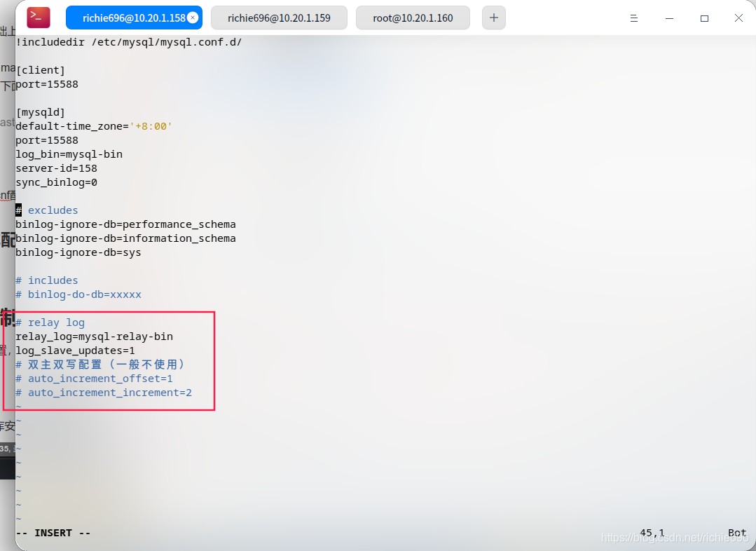Click the 45,1 cursor position indicator

pos(652,533)
